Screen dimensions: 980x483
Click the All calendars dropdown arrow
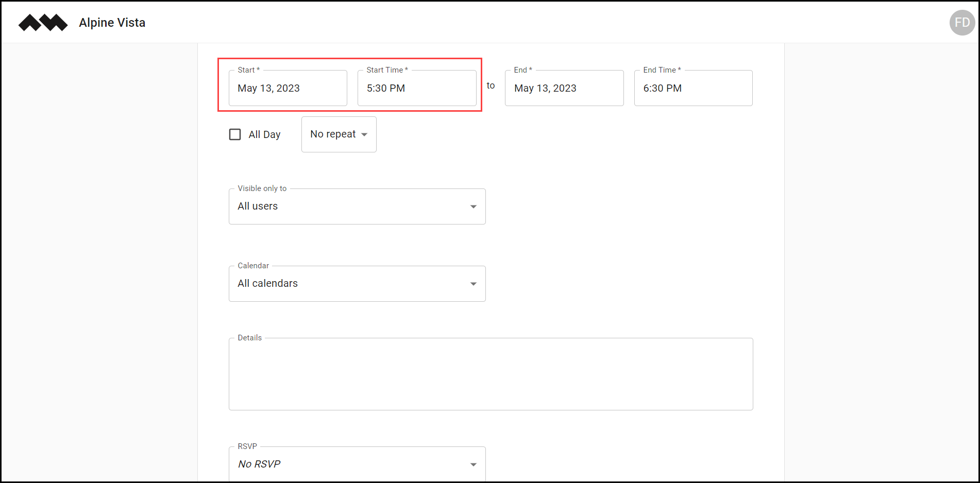click(x=473, y=284)
